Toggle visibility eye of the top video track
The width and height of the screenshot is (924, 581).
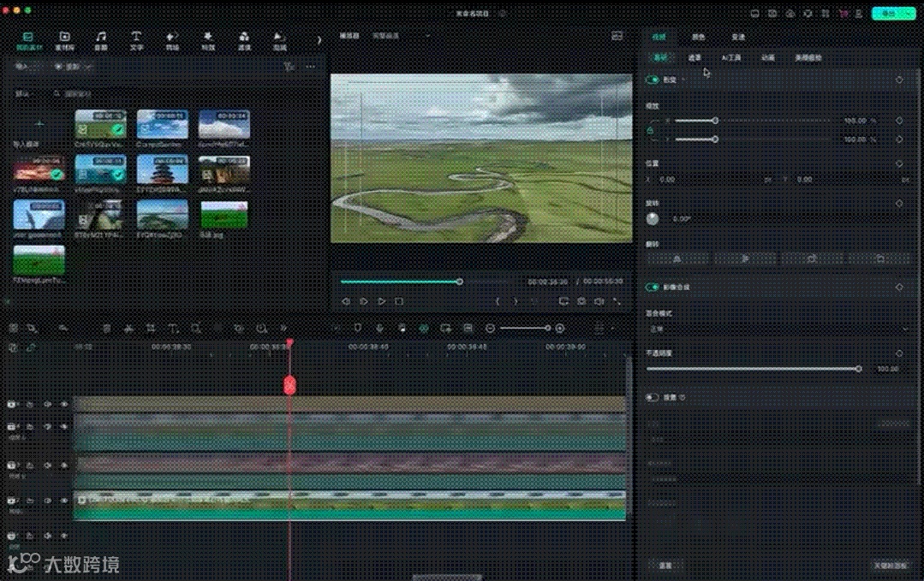pyautogui.click(x=64, y=405)
